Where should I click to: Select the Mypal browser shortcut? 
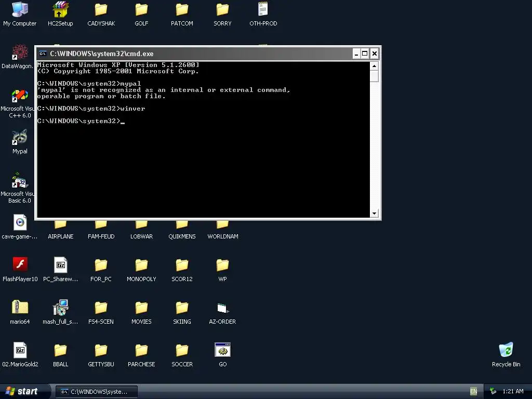coord(20,138)
